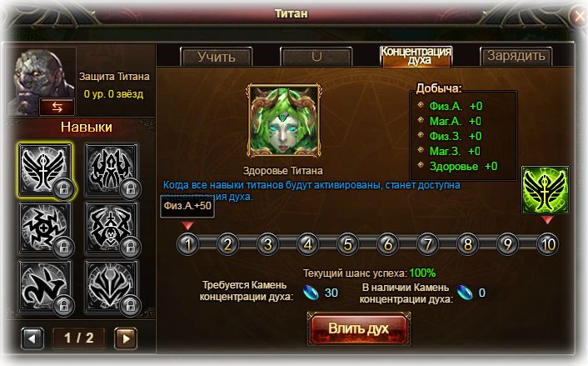This screenshot has height=366, width=588.
Task: Open the U tab
Action: pyautogui.click(x=316, y=57)
